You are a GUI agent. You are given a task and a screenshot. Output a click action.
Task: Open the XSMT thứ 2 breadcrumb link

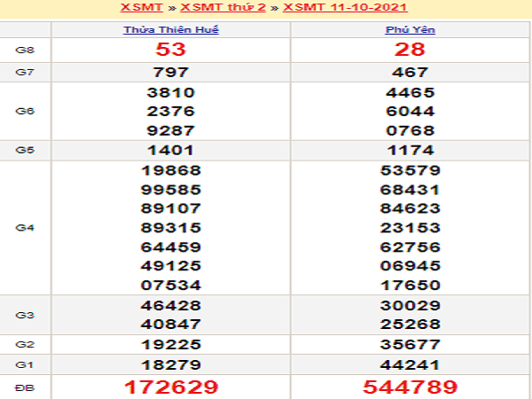(223, 7)
